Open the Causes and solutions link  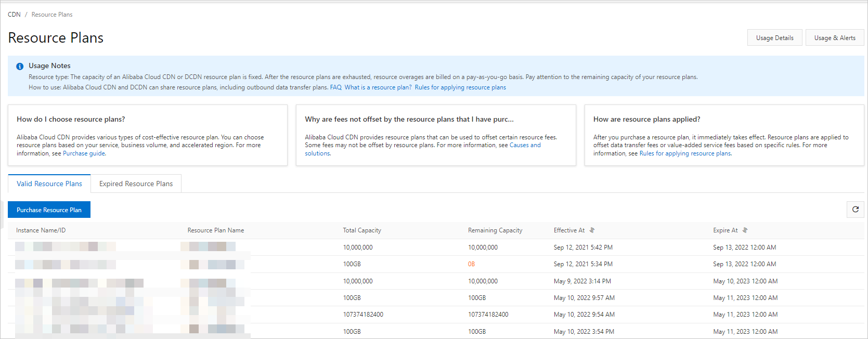tap(525, 146)
